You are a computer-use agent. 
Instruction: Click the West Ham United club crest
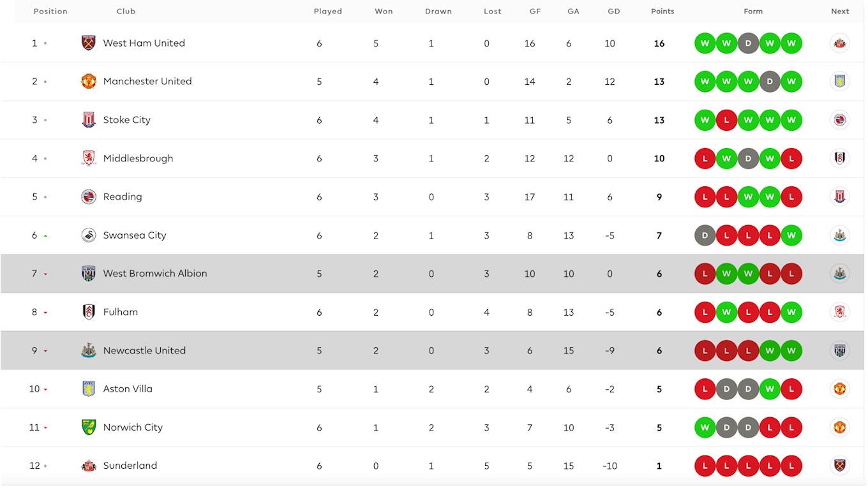click(x=89, y=43)
